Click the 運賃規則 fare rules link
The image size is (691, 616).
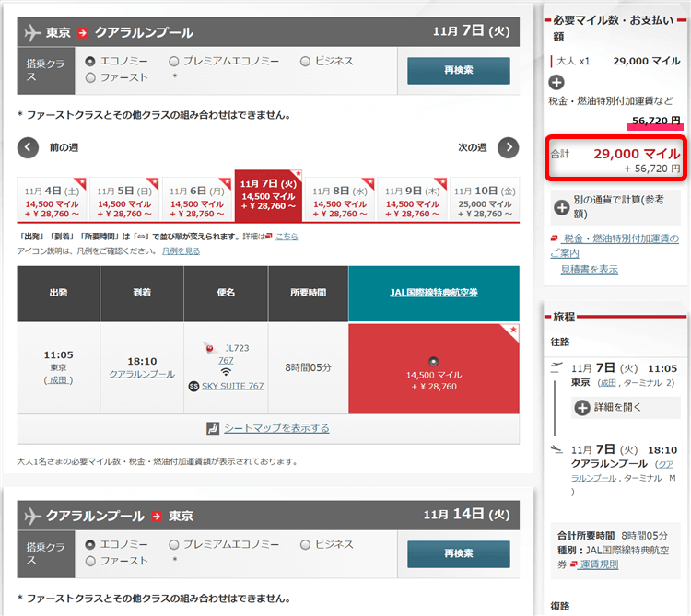(x=598, y=564)
